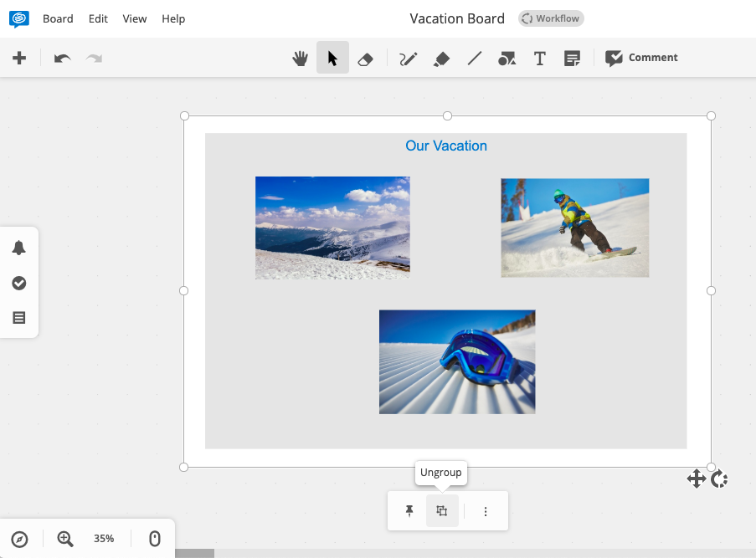Screen dimensions: 756x558
Task: Click the Ungroup icon button
Action: coord(442,511)
